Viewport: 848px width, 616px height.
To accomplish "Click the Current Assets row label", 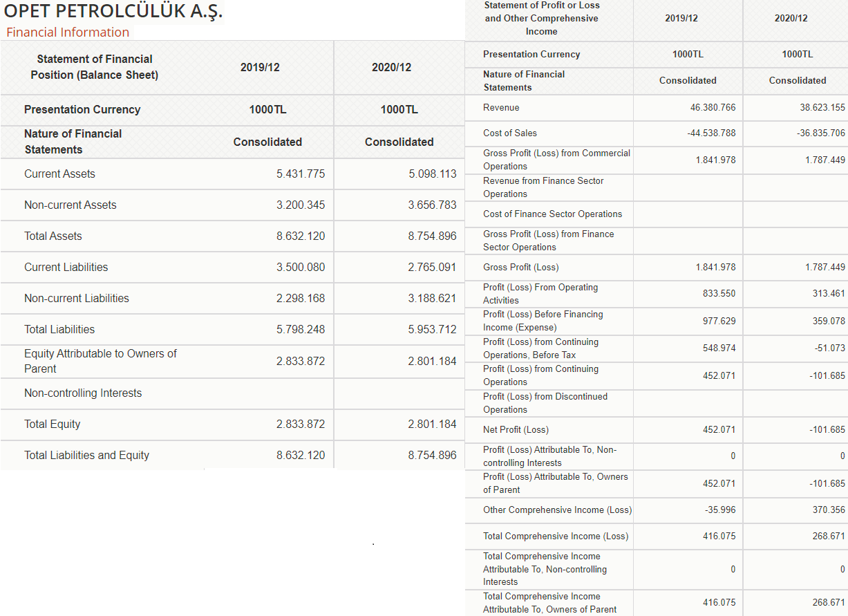I will 59,174.
